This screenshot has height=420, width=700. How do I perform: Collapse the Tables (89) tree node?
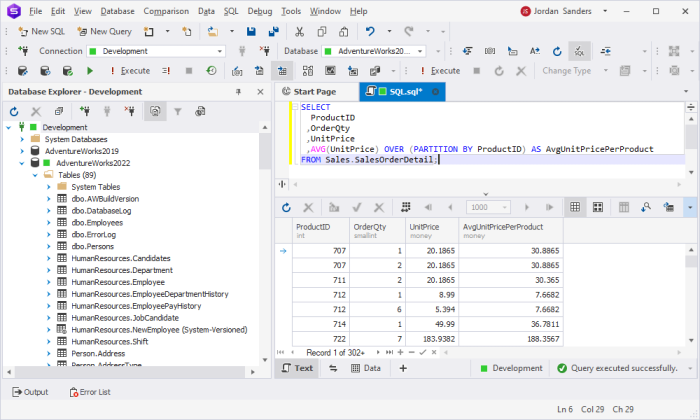[35, 174]
